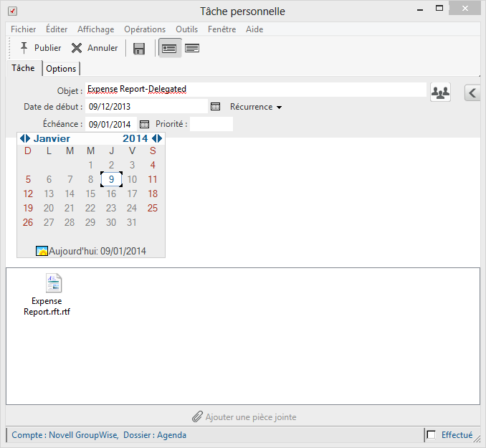Click the Échéance date field
The image size is (486, 448).
click(110, 124)
